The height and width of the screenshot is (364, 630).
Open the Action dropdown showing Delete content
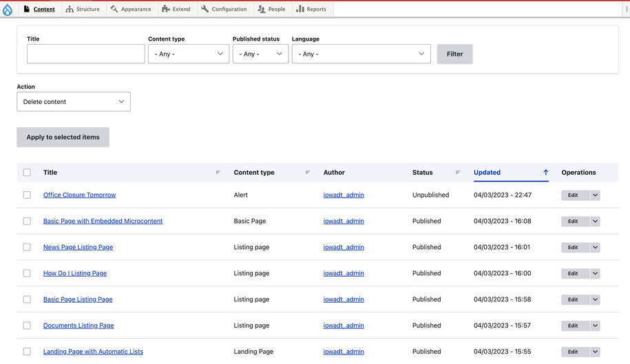[x=74, y=102]
